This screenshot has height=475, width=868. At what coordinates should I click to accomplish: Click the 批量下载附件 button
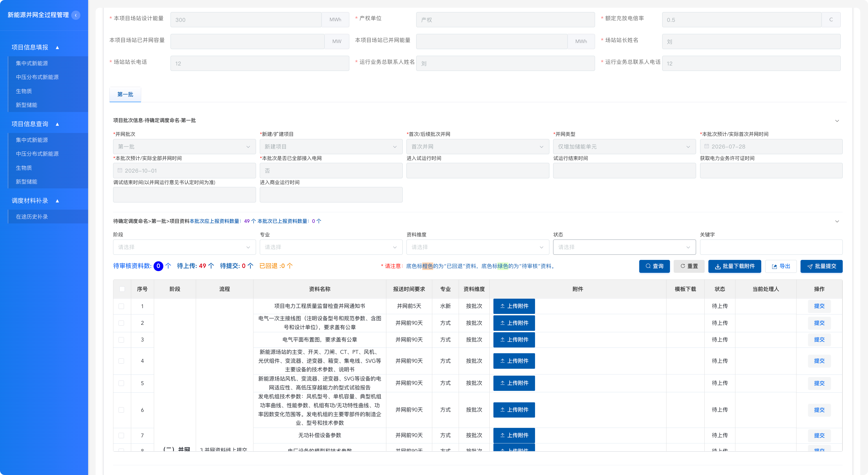point(735,266)
